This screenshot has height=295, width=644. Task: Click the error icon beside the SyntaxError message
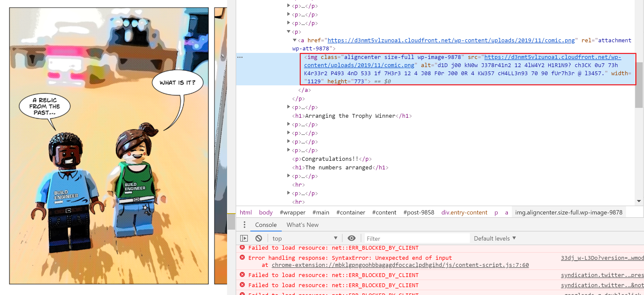point(242,258)
